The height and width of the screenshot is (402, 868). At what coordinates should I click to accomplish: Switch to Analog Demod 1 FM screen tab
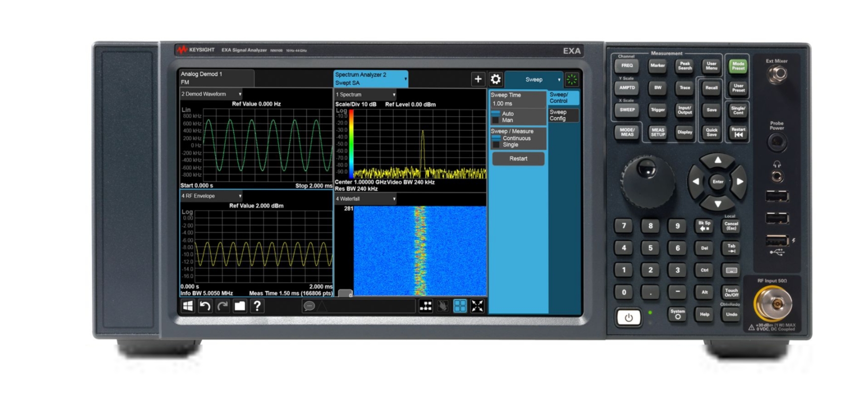[x=217, y=78]
